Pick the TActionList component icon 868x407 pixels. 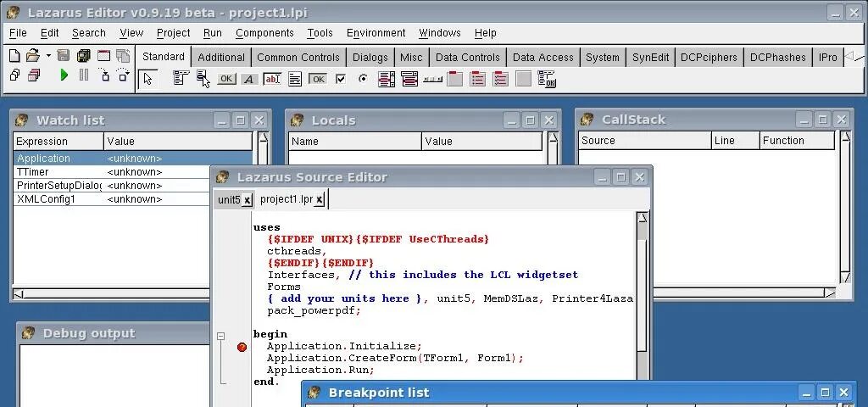[x=547, y=79]
